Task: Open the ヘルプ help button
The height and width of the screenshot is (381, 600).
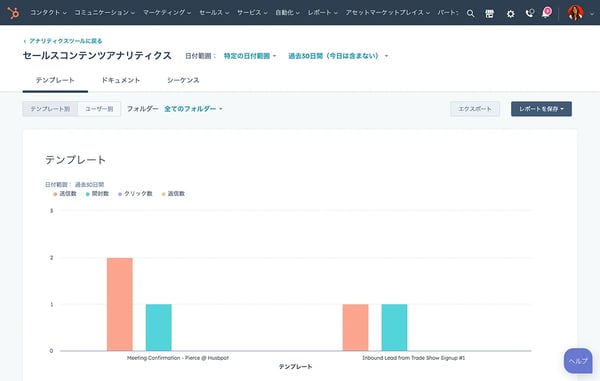Action: tap(578, 361)
